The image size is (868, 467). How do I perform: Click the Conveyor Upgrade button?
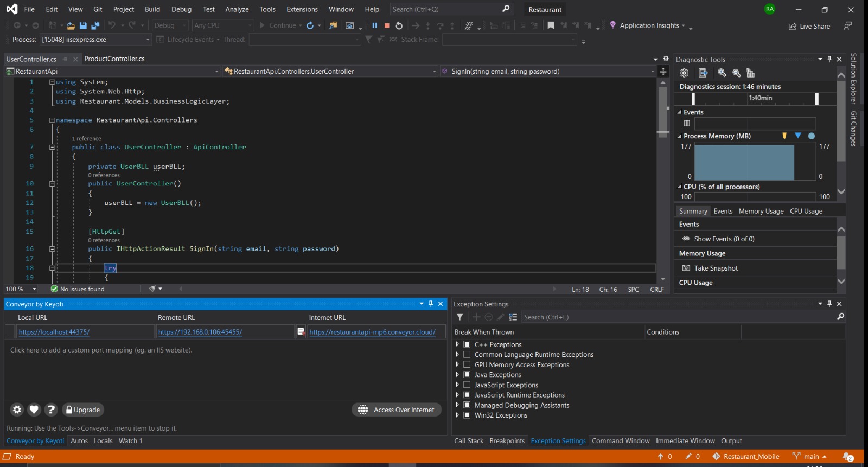[x=83, y=410]
